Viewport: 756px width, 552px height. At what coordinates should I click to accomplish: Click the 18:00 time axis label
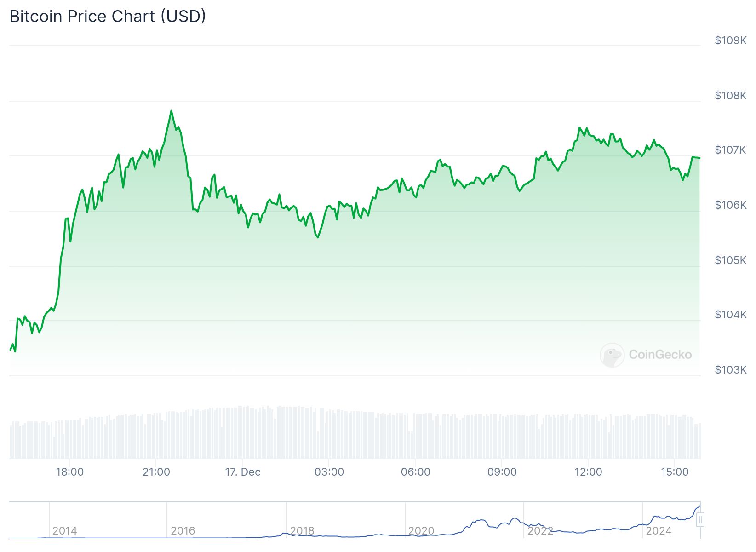pos(70,472)
